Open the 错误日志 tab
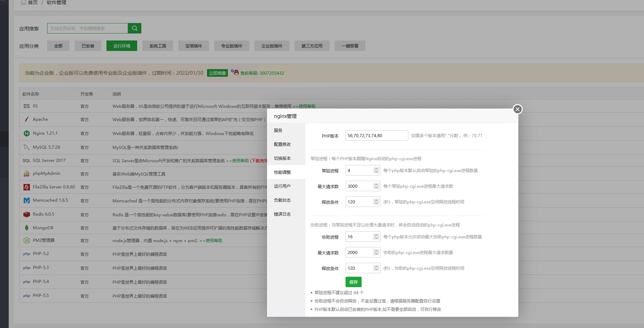644x328 pixels. point(286,214)
